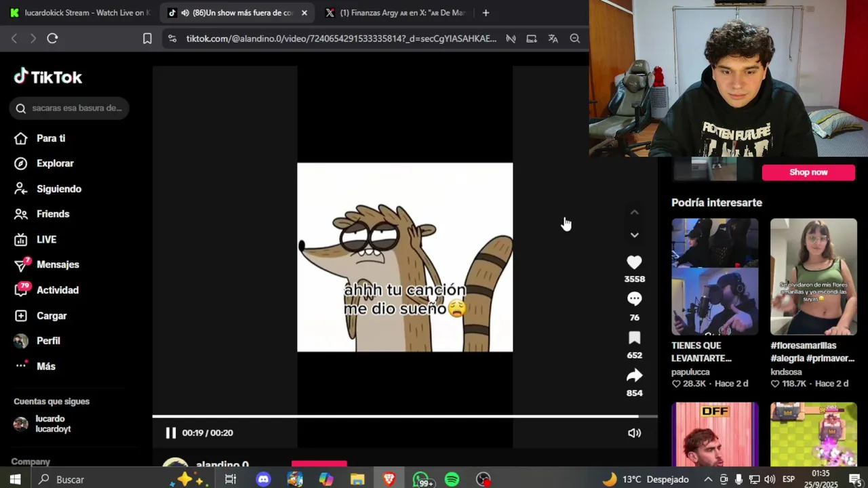The height and width of the screenshot is (488, 868).
Task: Go to previous video with up chevron
Action: 634,212
